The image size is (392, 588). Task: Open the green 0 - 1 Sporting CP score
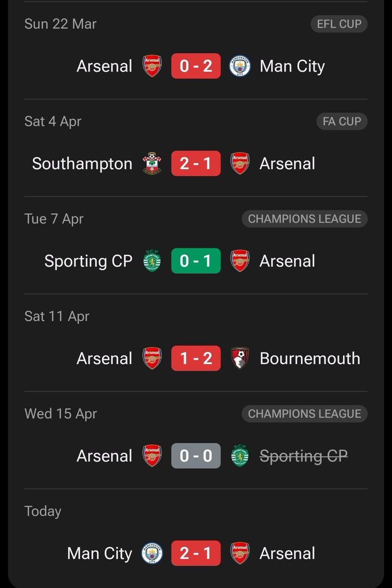pyautogui.click(x=196, y=261)
